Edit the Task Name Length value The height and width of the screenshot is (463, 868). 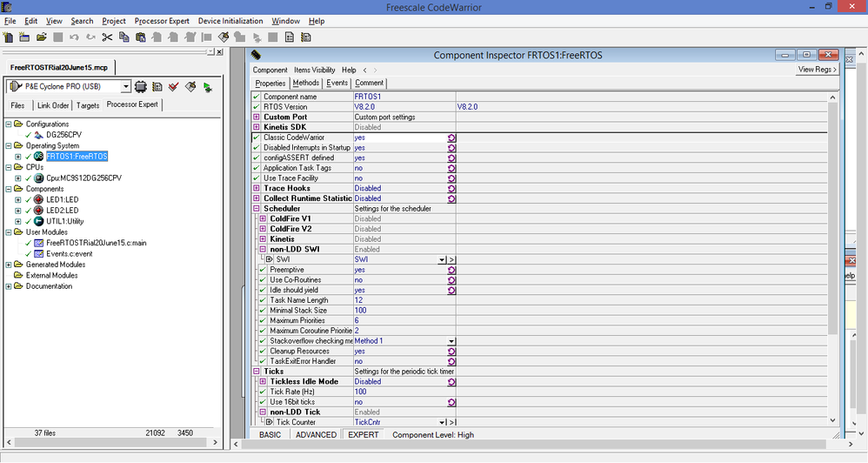tap(404, 300)
